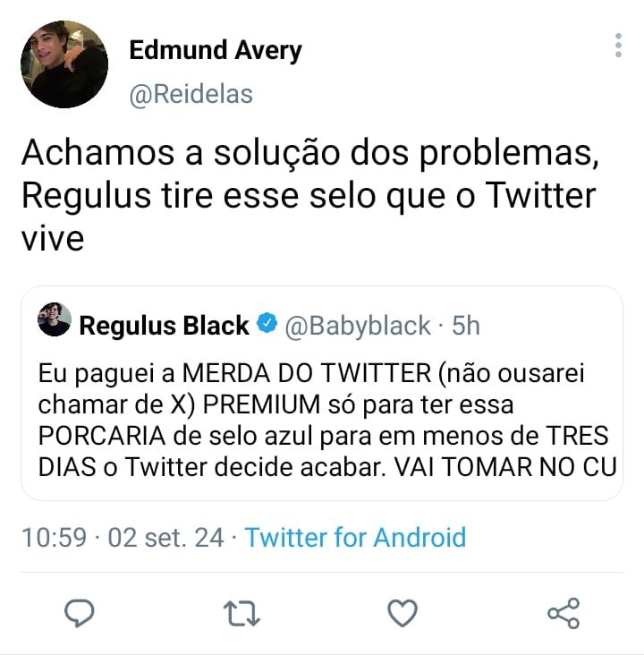The image size is (644, 655).
Task: Retweet using the arrows icon
Action: [241, 613]
